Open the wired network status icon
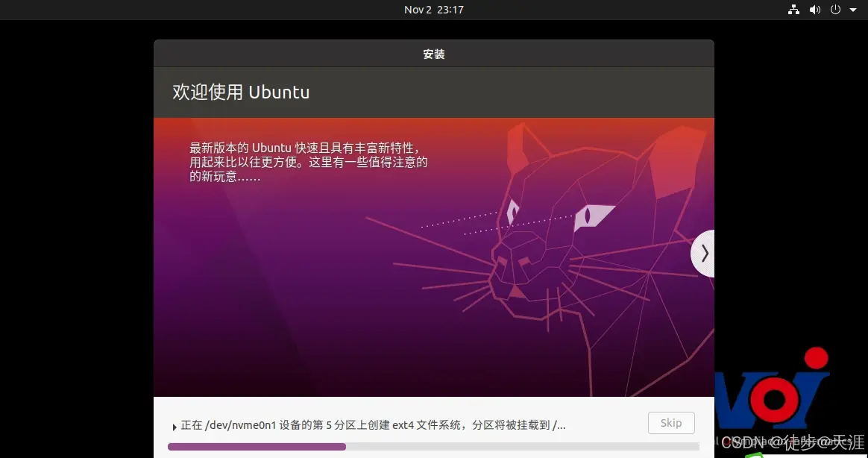The height and width of the screenshot is (458, 868). pyautogui.click(x=794, y=10)
